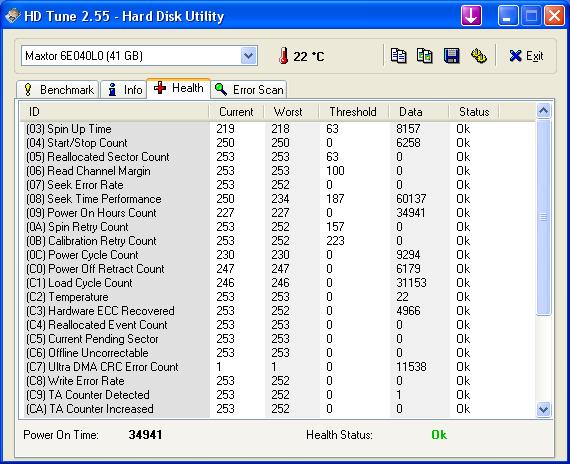The image size is (570, 464).
Task: Click the copy screenshot to clipboard icon
Action: pyautogui.click(x=425, y=56)
